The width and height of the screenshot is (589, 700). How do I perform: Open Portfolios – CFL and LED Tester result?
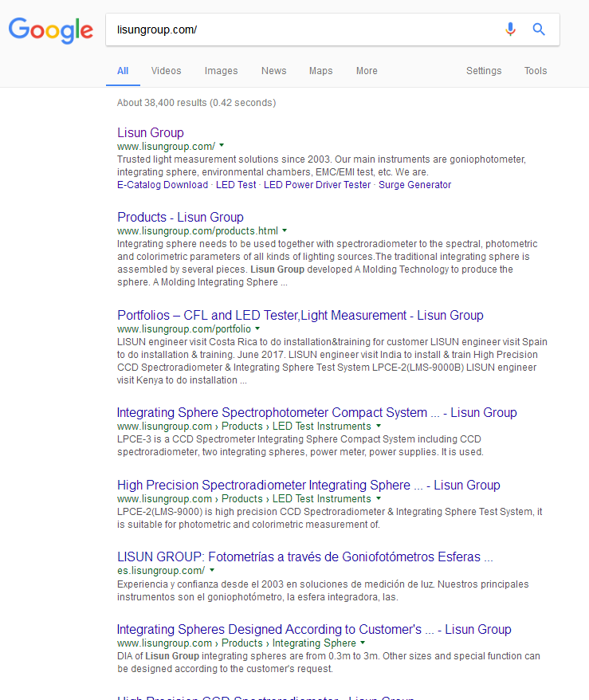[300, 315]
